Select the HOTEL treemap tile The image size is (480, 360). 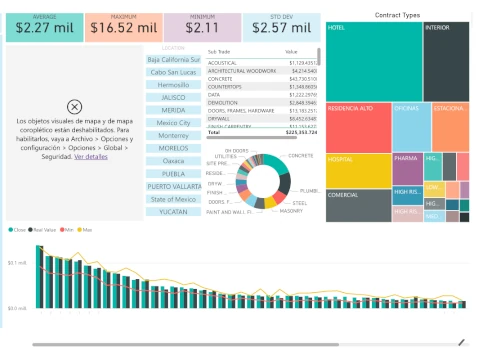[x=374, y=62]
